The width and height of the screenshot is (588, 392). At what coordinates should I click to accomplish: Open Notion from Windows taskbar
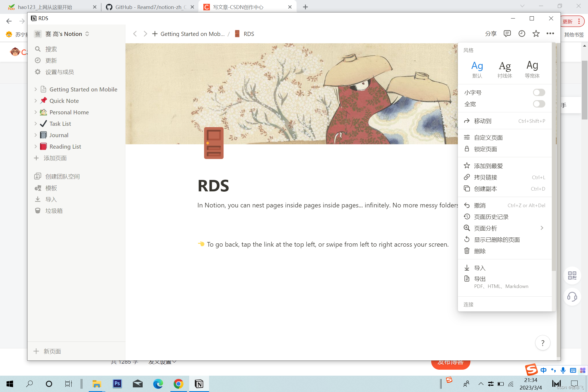pyautogui.click(x=199, y=384)
